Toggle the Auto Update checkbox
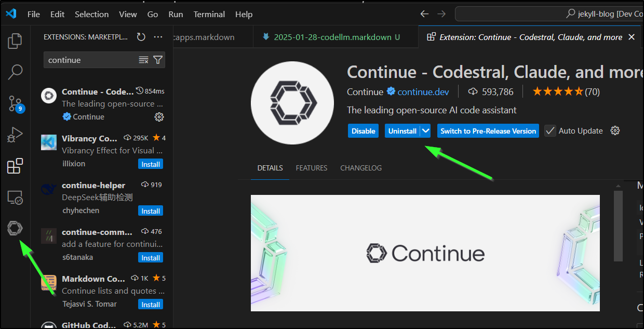This screenshot has width=644, height=329. point(550,131)
